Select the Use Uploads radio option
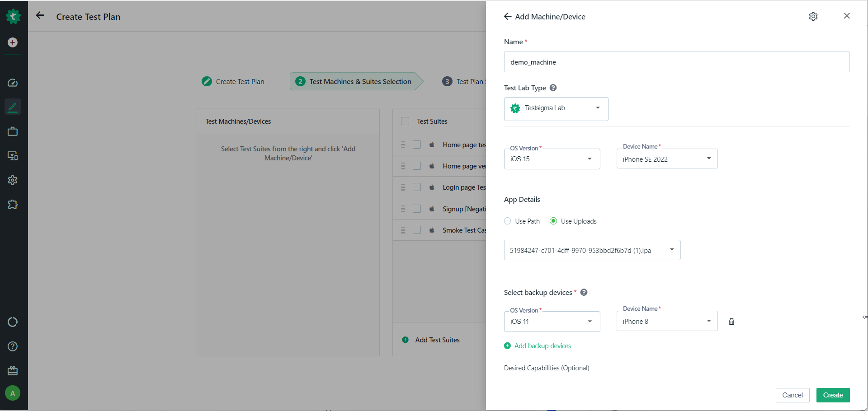Image resolution: width=868 pixels, height=411 pixels. [x=553, y=221]
